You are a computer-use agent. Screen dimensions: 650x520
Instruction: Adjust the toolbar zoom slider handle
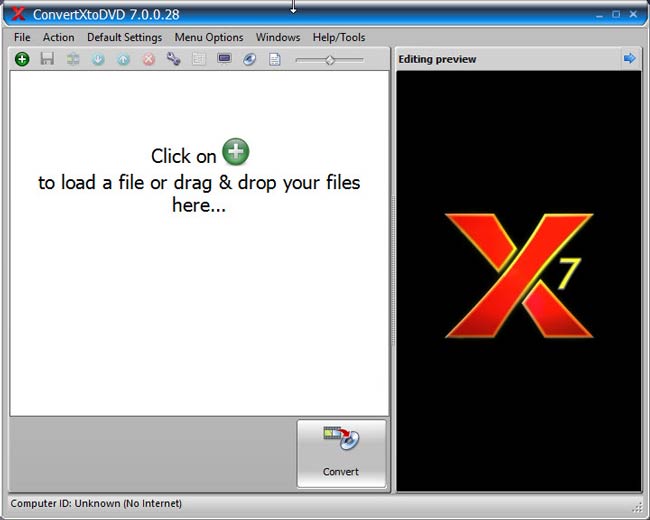[330, 61]
